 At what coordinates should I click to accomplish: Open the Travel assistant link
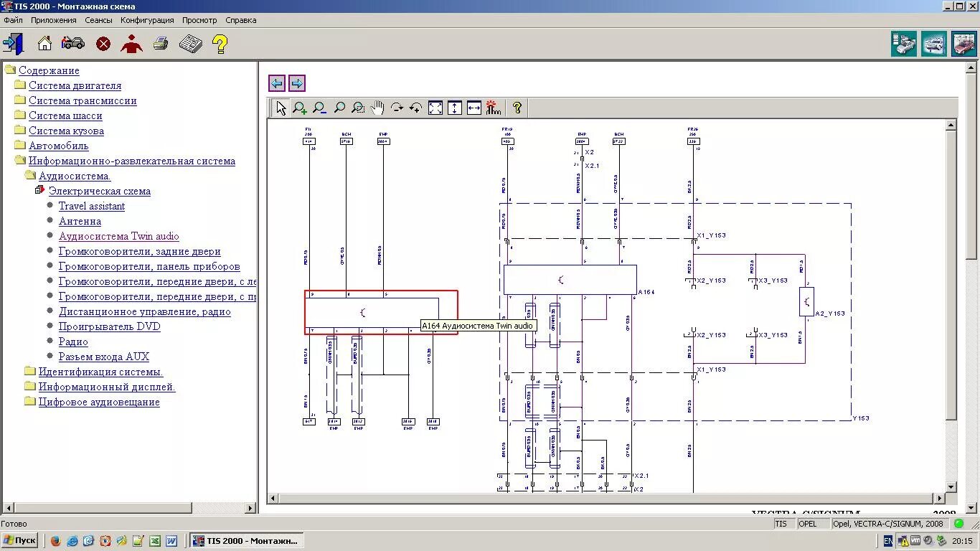click(x=92, y=206)
